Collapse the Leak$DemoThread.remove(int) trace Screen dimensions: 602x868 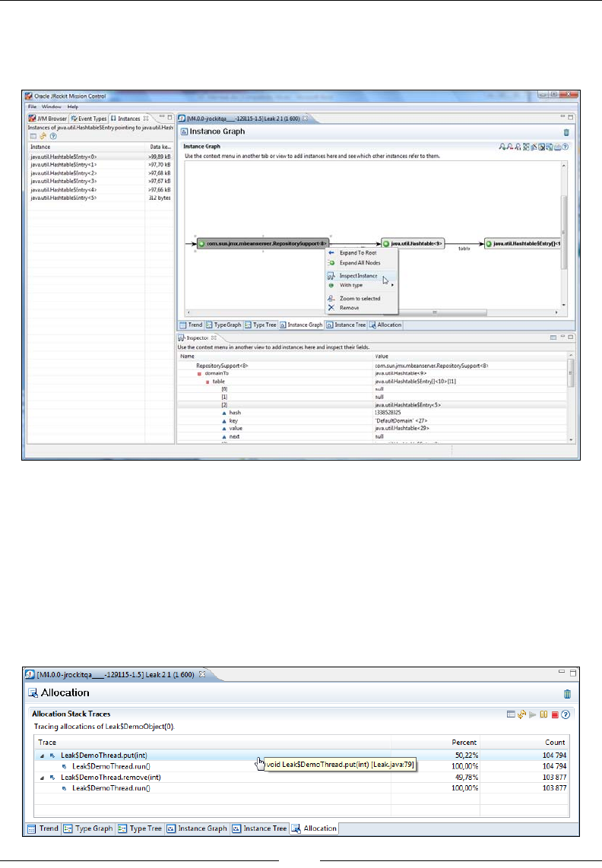coord(42,778)
